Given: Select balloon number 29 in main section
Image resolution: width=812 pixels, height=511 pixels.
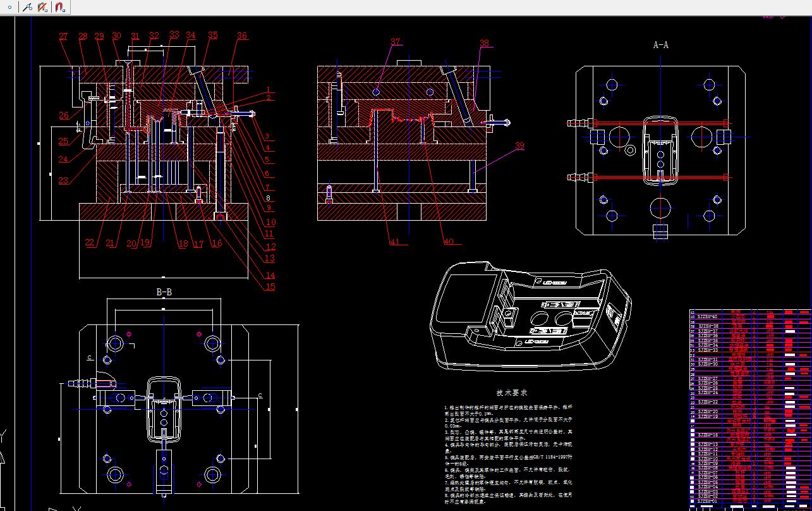Looking at the screenshot, I should (99, 37).
